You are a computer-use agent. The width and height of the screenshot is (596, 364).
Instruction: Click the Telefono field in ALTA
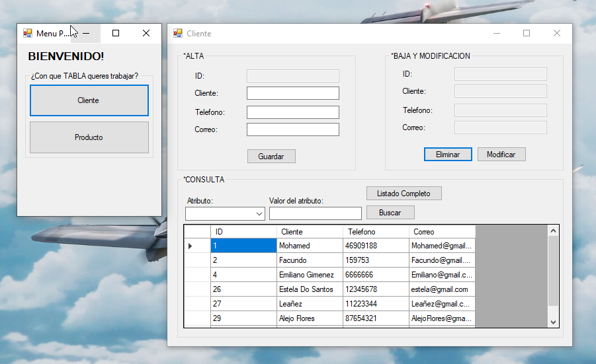pyautogui.click(x=292, y=112)
